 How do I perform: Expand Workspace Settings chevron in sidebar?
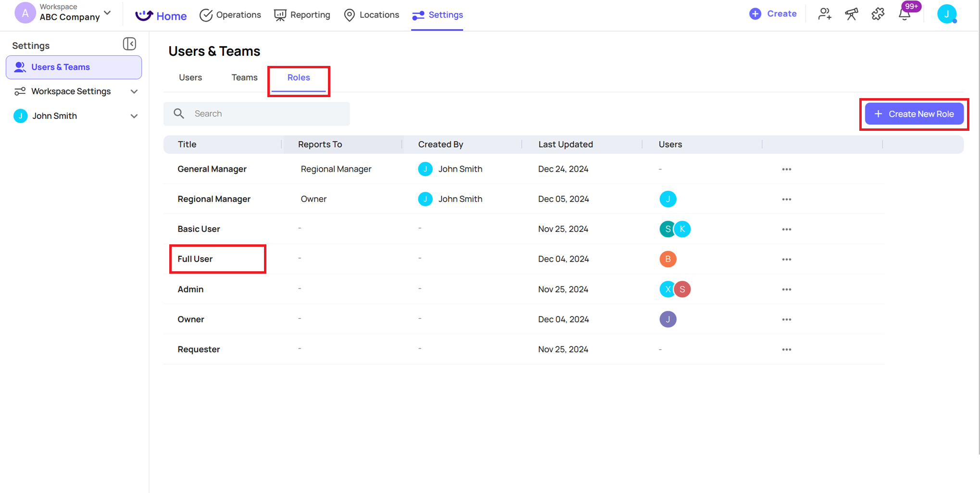[x=134, y=91]
